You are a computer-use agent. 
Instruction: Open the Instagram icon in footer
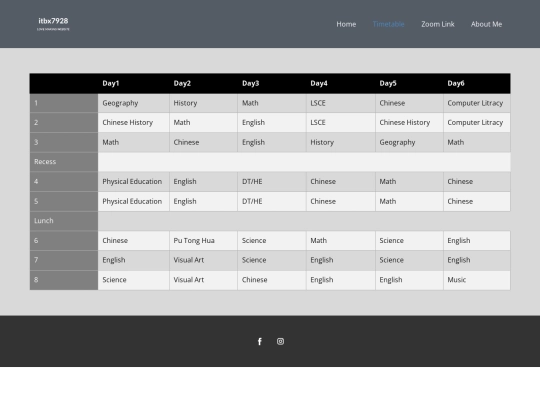[x=280, y=341]
